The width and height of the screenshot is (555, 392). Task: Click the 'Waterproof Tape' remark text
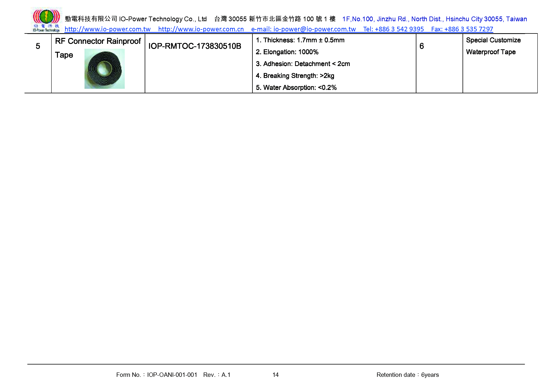coord(491,52)
